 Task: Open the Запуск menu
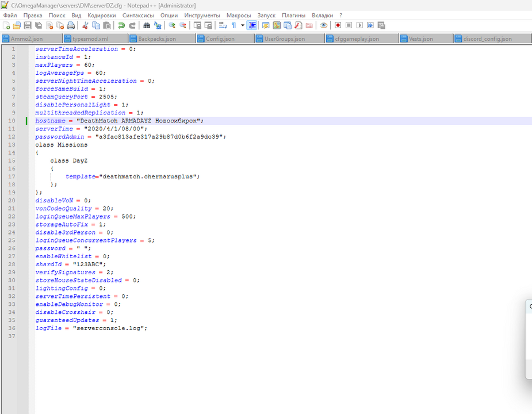coord(266,16)
